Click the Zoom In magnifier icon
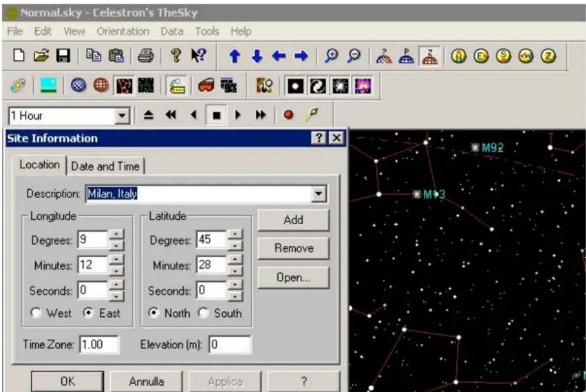 331,56
